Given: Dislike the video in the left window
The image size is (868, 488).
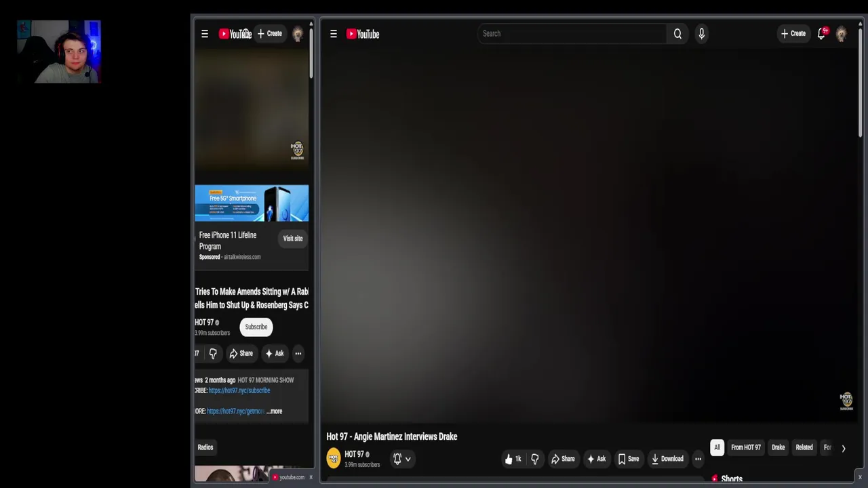Looking at the screenshot, I should click(213, 353).
